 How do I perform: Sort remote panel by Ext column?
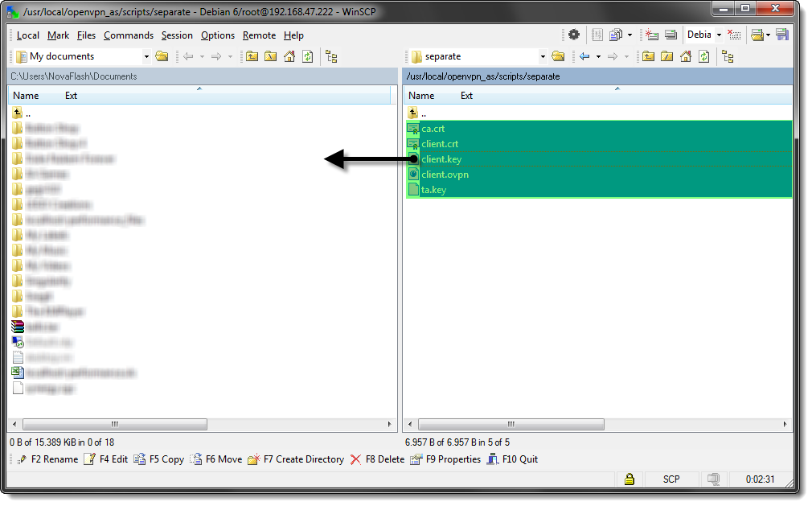pos(466,96)
